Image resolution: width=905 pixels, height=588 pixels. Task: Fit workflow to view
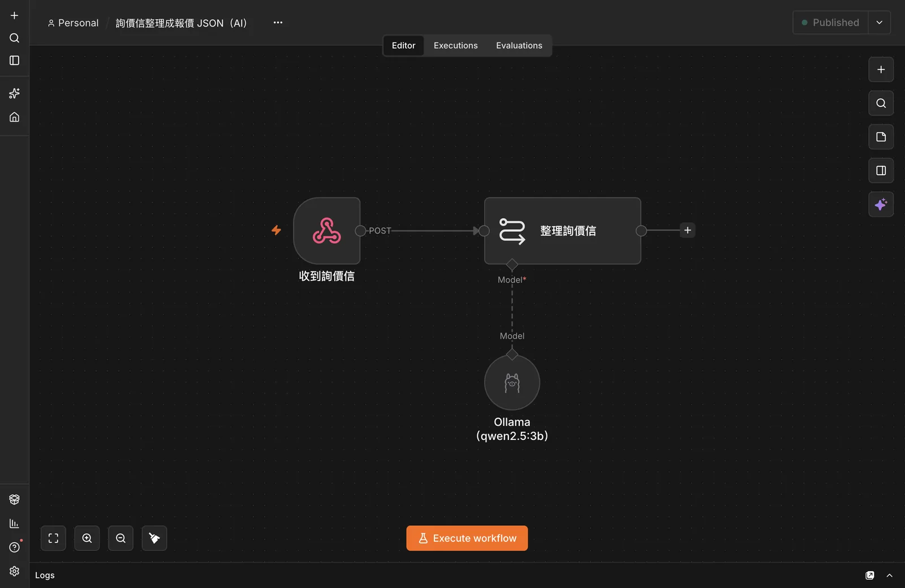pos(53,538)
